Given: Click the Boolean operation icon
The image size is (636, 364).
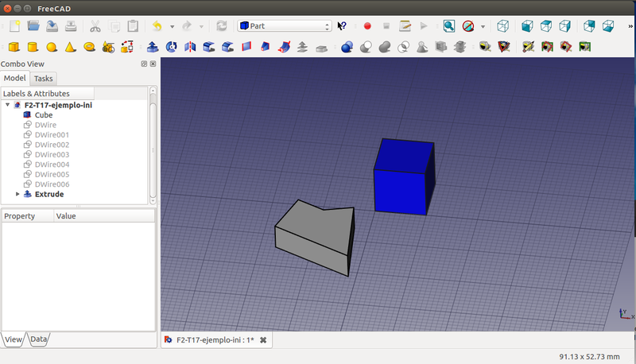Looking at the screenshot, I should tap(347, 47).
